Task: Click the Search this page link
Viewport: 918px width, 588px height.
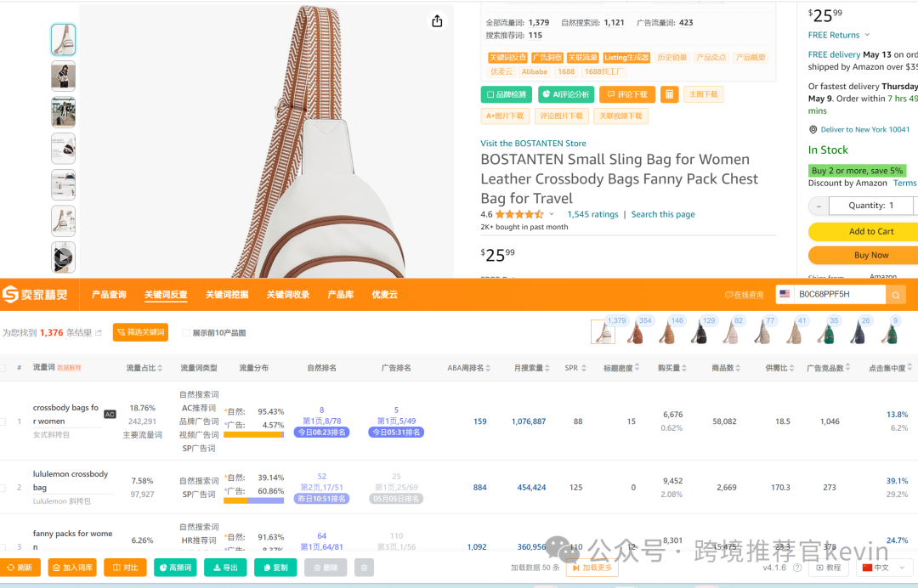Action: point(663,214)
